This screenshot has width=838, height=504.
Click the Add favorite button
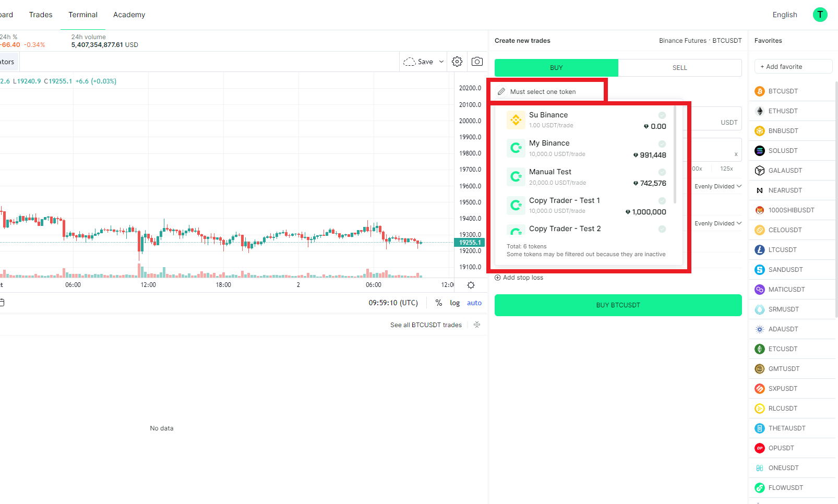tap(793, 67)
